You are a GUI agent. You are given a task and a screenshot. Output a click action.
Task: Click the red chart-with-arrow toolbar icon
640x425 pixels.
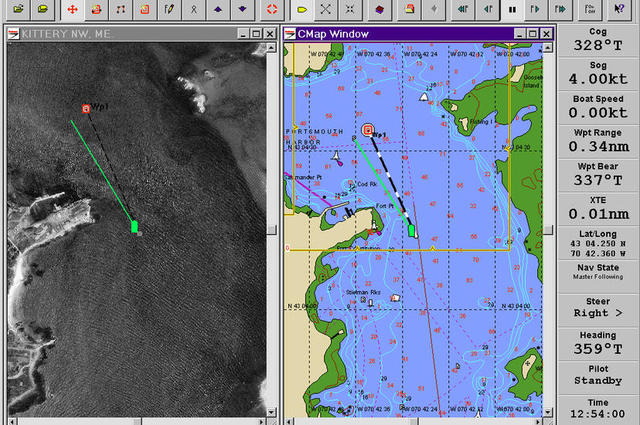tap(96, 9)
